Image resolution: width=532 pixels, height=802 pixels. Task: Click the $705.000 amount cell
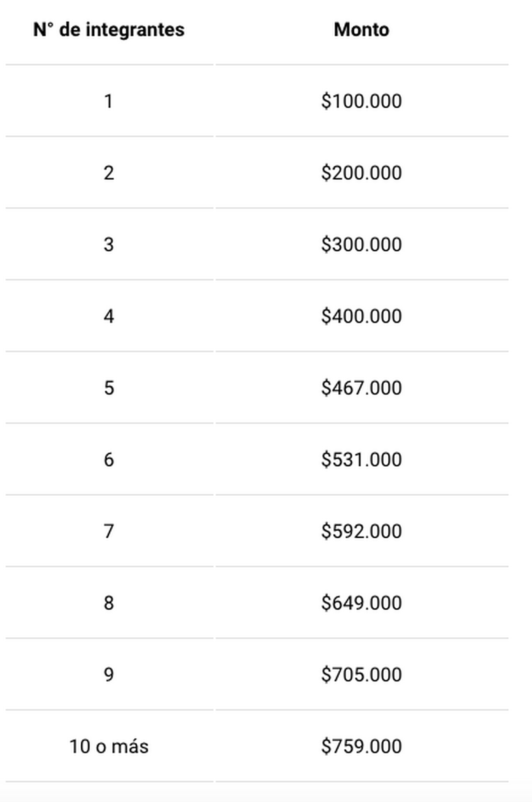pos(362,675)
